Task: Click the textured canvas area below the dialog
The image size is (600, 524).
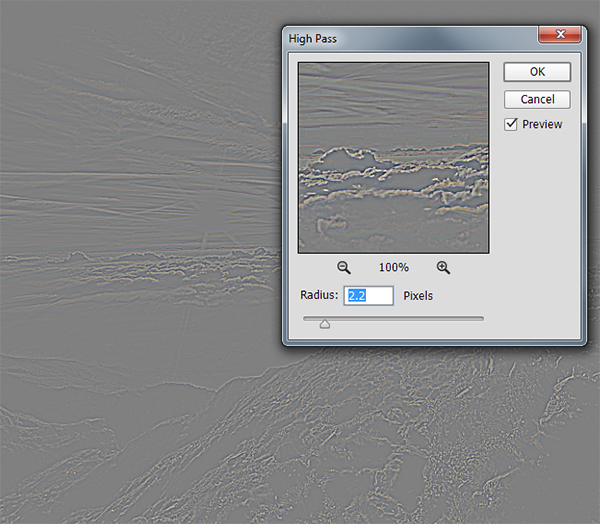Action: tap(400, 440)
